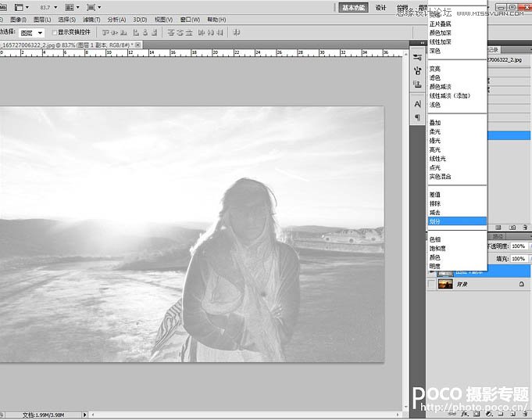The height and width of the screenshot is (420, 532).
Task: Click the Character panel 'A' icon
Action: [417, 103]
